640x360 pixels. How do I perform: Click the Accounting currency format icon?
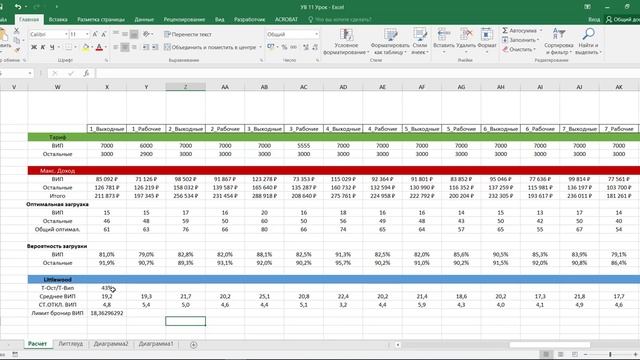click(x=271, y=47)
